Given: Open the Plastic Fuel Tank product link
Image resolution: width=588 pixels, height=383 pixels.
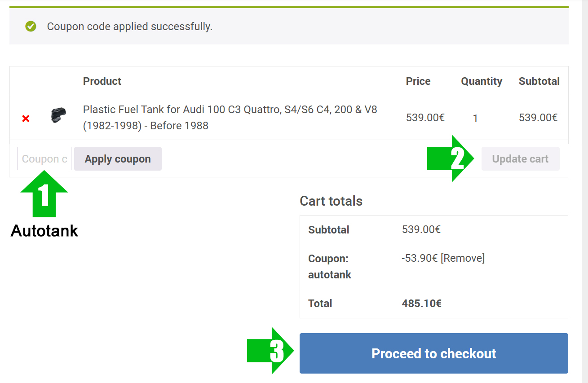Looking at the screenshot, I should click(x=230, y=118).
